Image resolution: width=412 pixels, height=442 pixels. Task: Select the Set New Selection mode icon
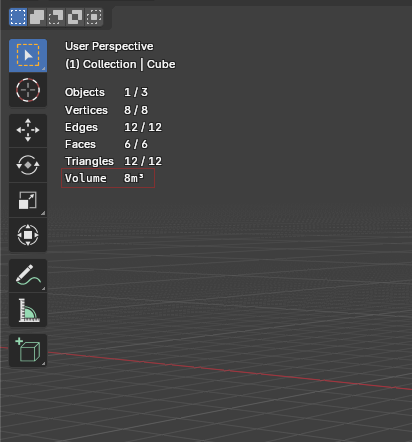tap(18, 17)
